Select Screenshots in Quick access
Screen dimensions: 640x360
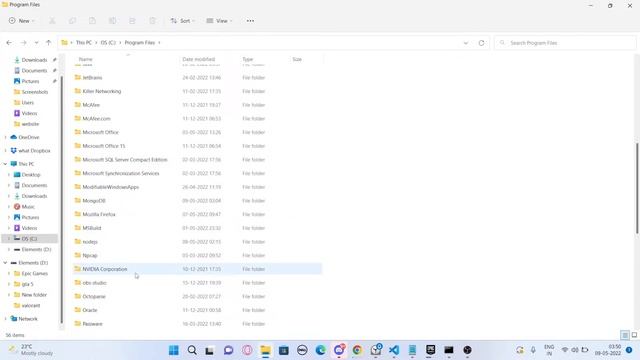click(35, 92)
